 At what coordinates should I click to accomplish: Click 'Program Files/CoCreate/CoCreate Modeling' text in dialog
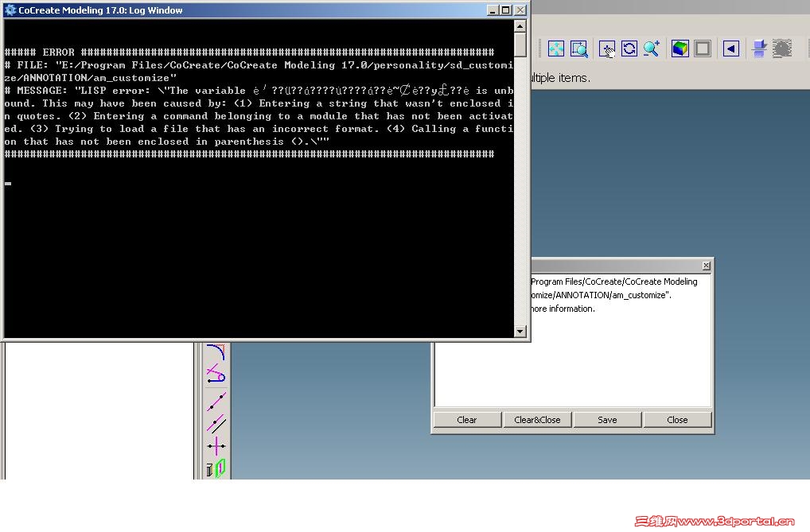614,282
